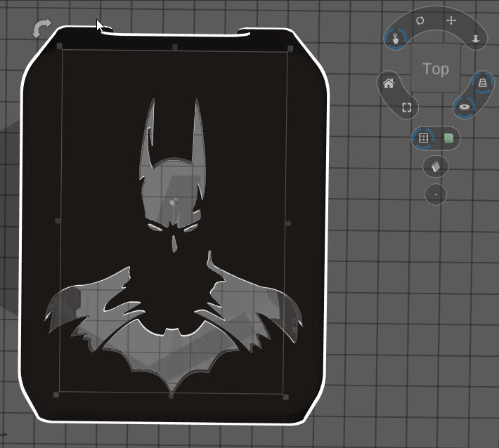This screenshot has height=448, width=499.
Task: Reset camera with the home icon
Action: (389, 84)
